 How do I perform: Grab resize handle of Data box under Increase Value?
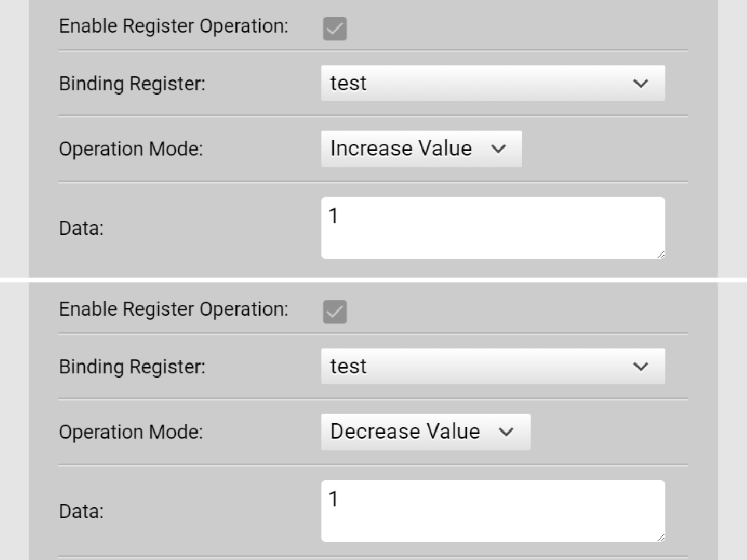(660, 254)
